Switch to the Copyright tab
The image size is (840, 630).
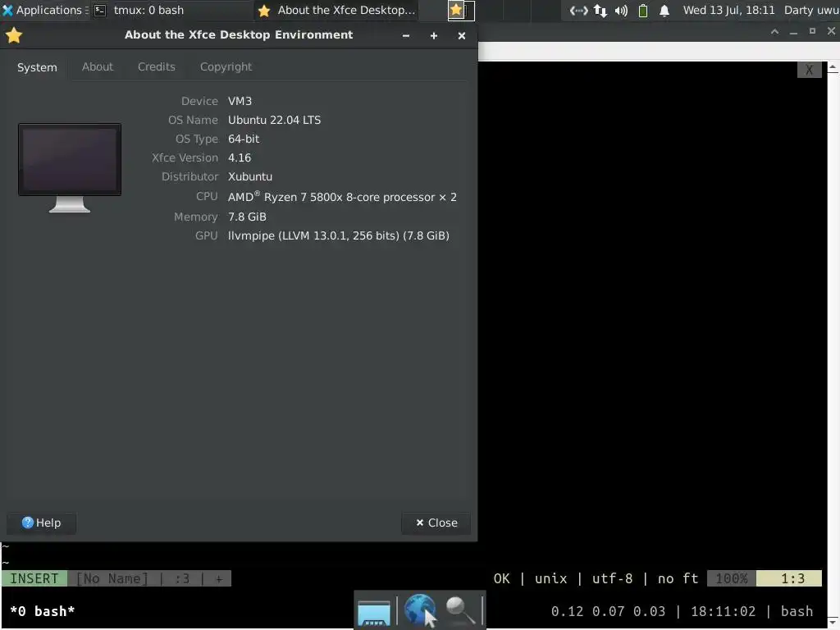tap(226, 67)
